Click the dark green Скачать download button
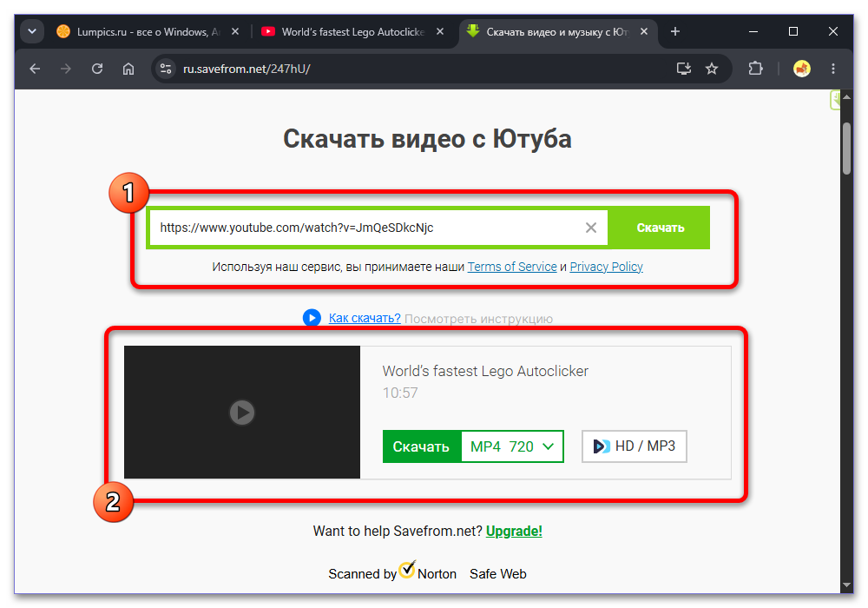Image resolution: width=868 pixels, height=608 pixels. (421, 446)
